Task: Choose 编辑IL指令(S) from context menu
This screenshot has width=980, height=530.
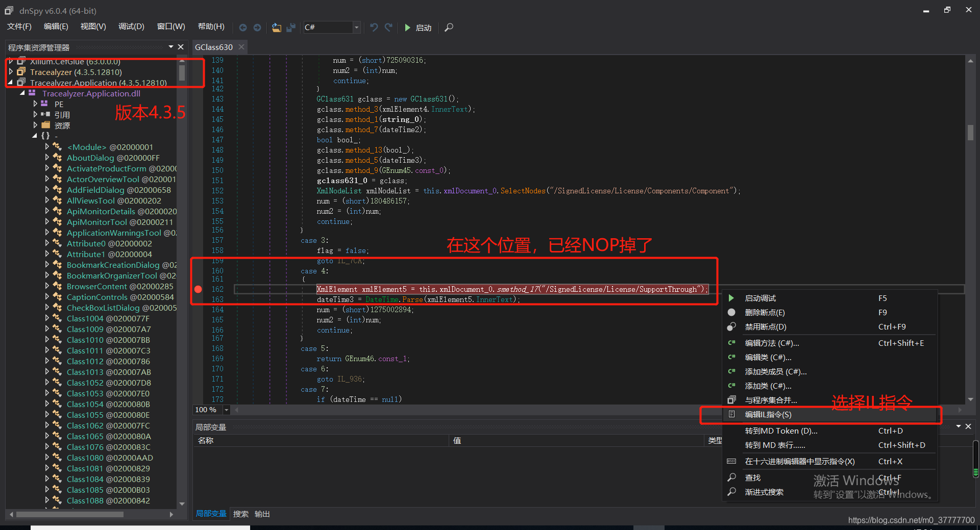Action: pyautogui.click(x=830, y=414)
